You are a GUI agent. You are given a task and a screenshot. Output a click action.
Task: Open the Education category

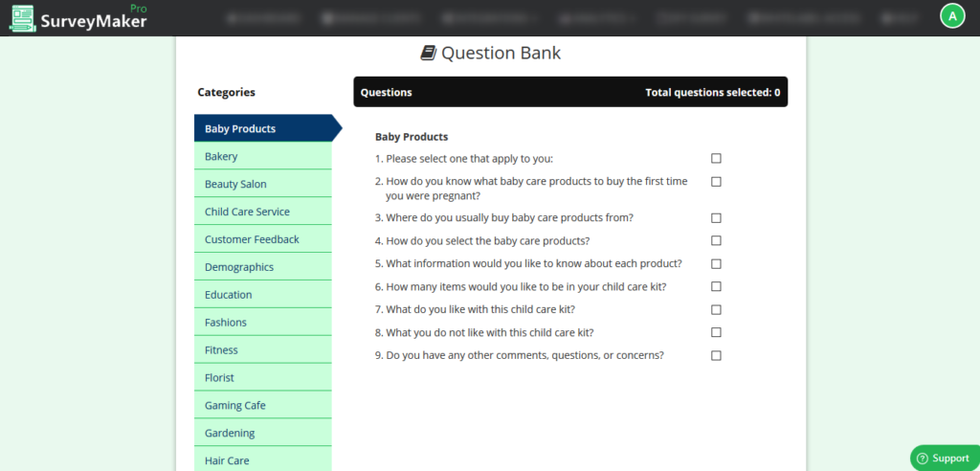coord(263,294)
